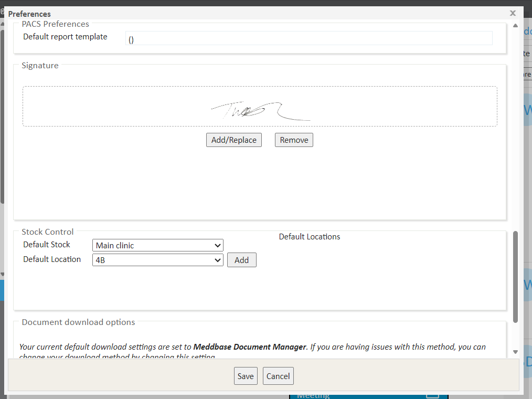Click the signature image in the dashed box
The height and width of the screenshot is (399, 532).
click(260, 110)
